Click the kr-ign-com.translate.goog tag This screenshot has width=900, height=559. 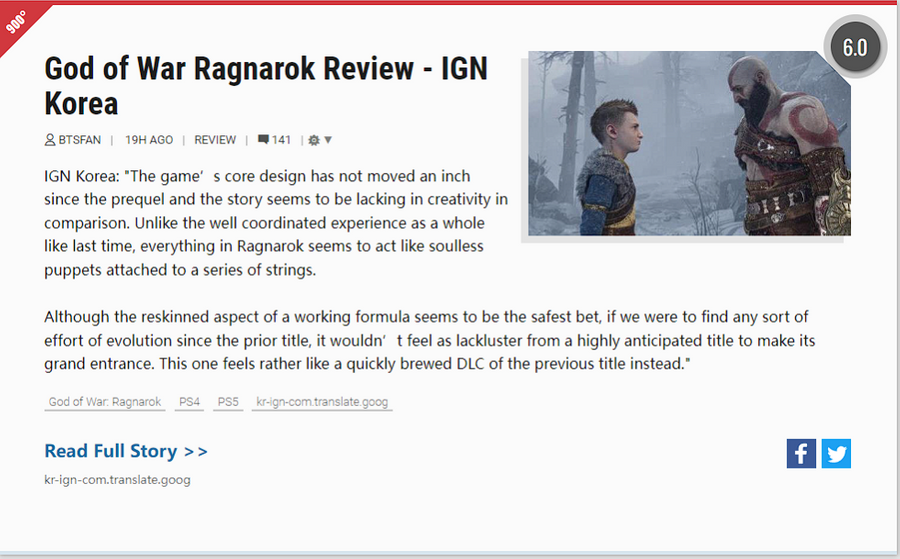[322, 402]
